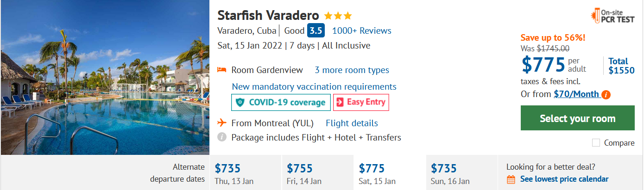Click the COVID-19 coverage shield badge

tap(281, 102)
